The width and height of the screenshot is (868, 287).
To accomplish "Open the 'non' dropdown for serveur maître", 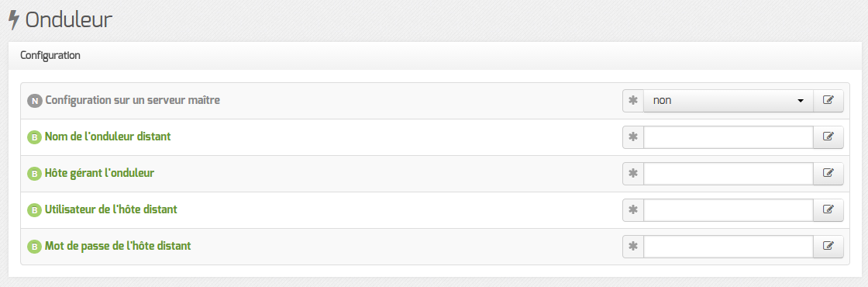I will pos(728,101).
